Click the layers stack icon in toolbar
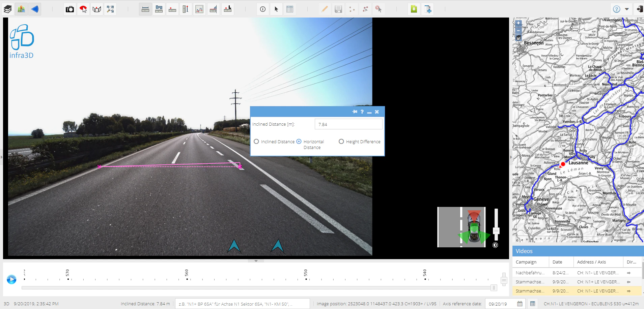644x309 pixels. 8,9
